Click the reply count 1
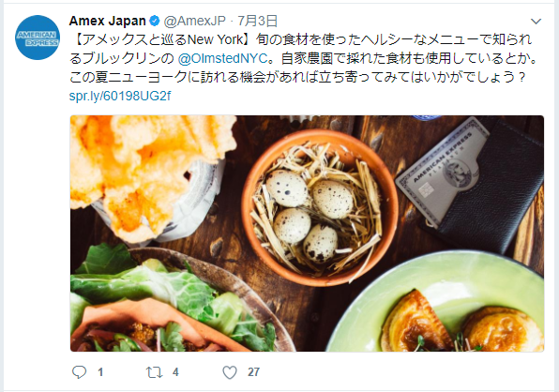The height and width of the screenshot is (392, 559). [100, 372]
